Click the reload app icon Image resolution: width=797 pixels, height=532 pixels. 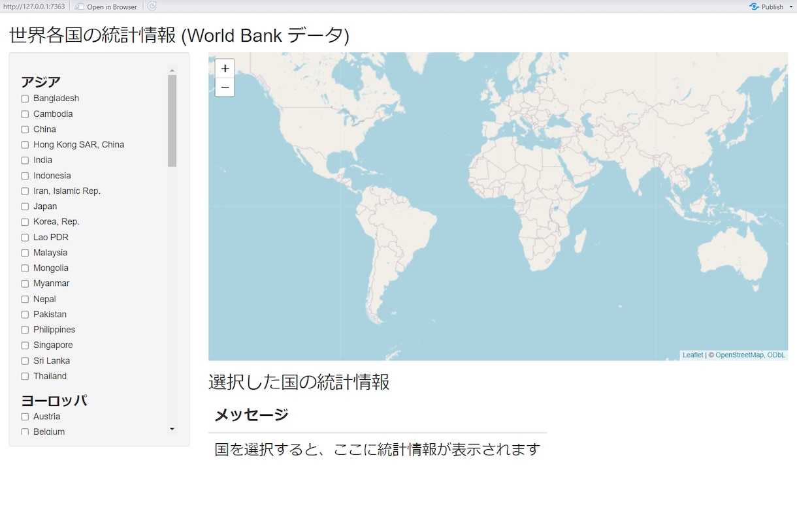pos(152,7)
